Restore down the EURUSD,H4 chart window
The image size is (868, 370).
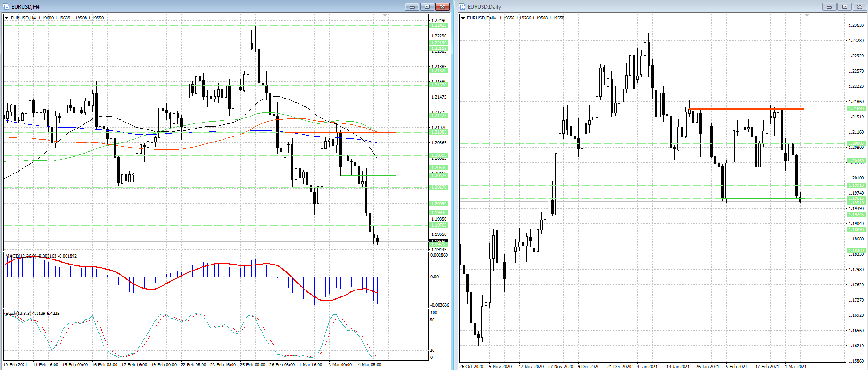[427, 6]
